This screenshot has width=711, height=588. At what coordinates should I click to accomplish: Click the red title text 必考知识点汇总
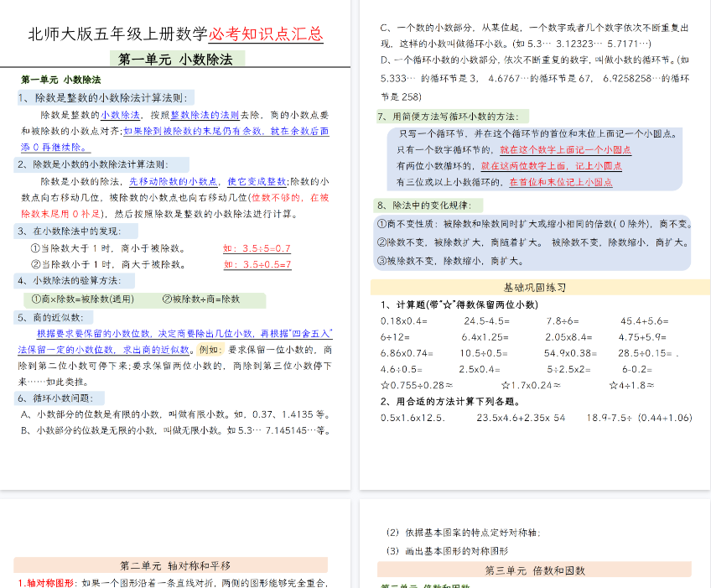coord(266,34)
